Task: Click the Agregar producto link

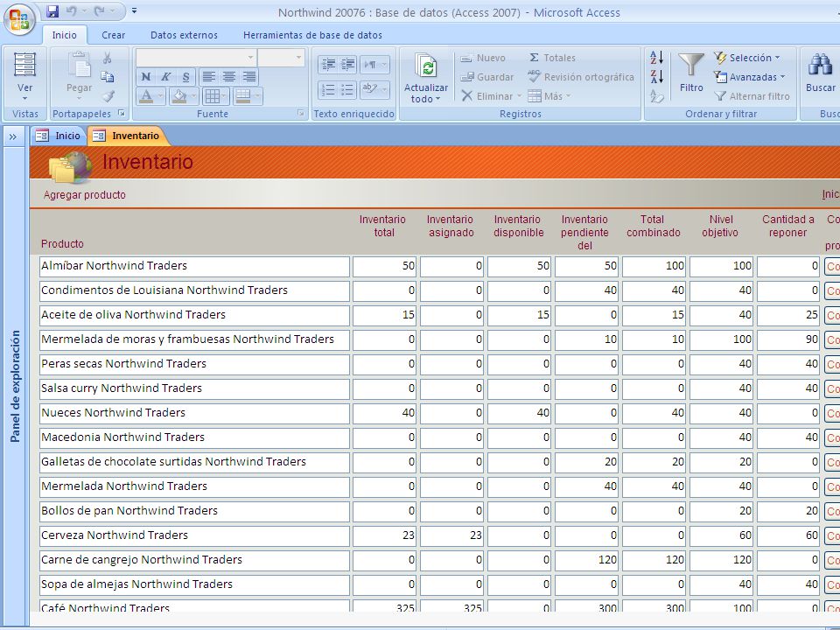Action: click(x=85, y=195)
